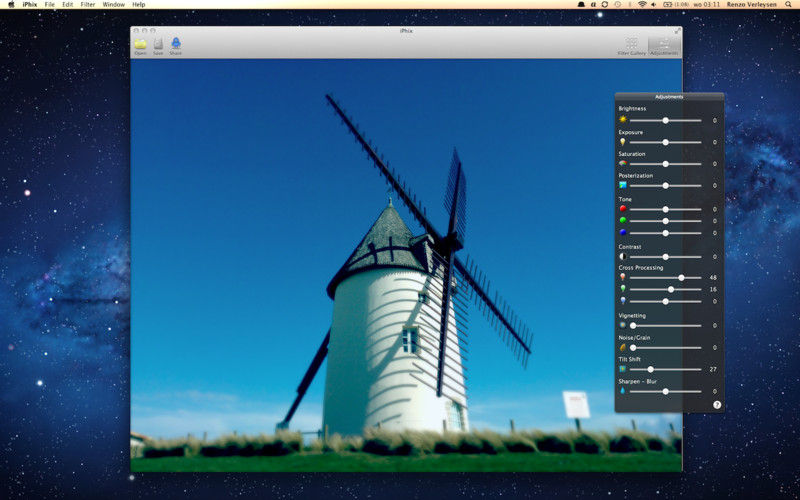The height and width of the screenshot is (500, 800).
Task: Click the Sharpen - Blur droplet icon
Action: (x=622, y=391)
